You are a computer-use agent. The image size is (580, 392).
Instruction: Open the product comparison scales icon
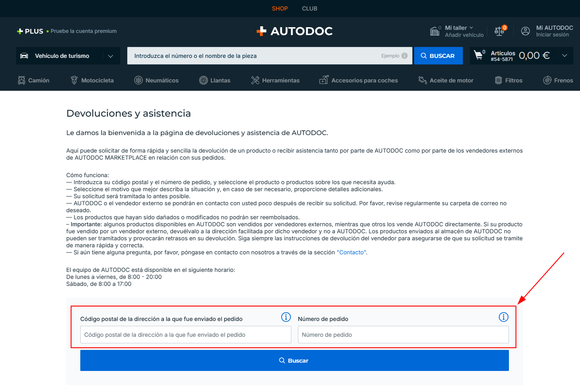[x=499, y=31]
